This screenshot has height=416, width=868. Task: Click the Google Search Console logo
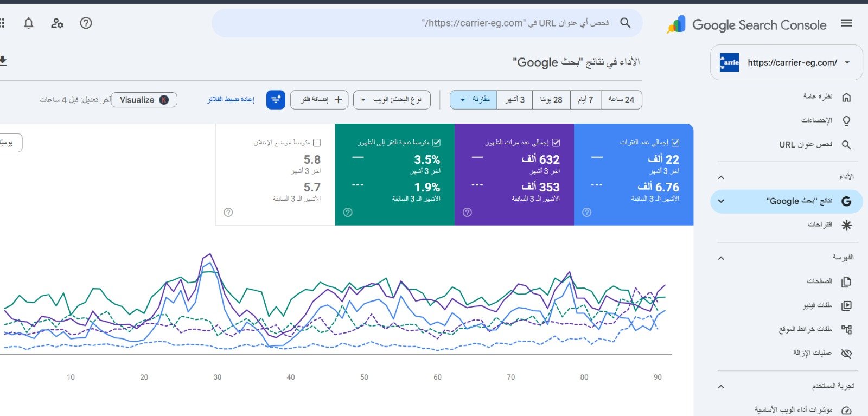point(746,24)
